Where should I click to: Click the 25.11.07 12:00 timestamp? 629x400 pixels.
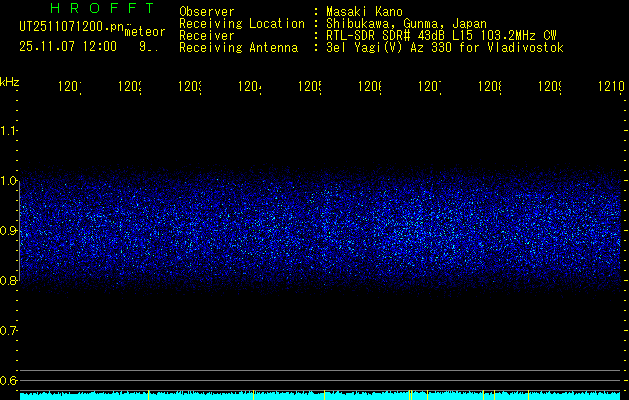(x=68, y=46)
